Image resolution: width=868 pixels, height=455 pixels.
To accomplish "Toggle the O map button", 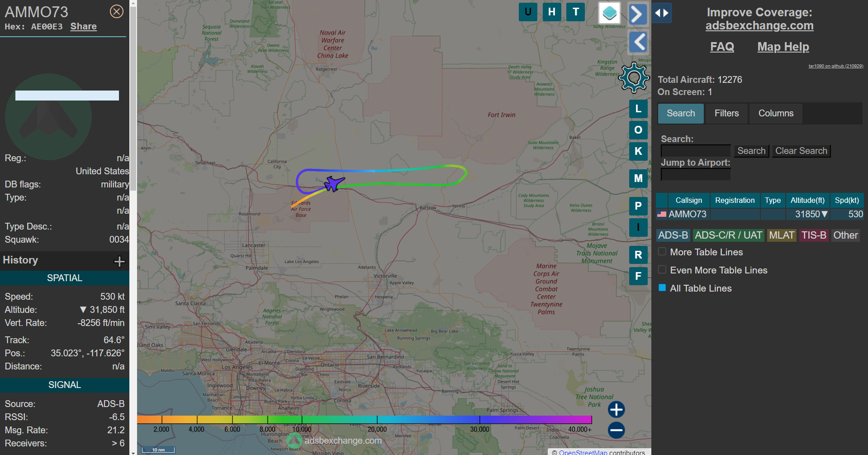I will (x=638, y=130).
